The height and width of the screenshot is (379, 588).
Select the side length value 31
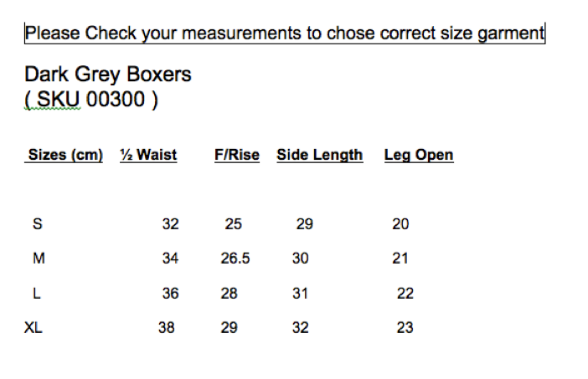(x=300, y=294)
